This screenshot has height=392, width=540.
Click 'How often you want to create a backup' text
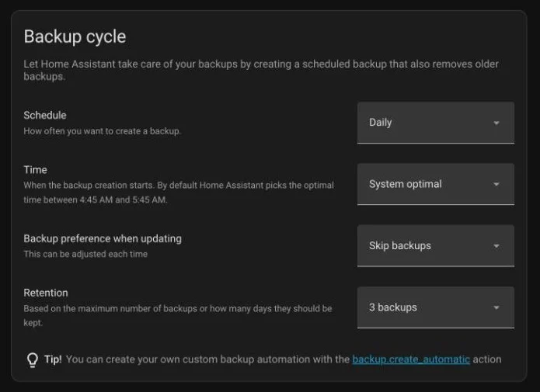[102, 131]
